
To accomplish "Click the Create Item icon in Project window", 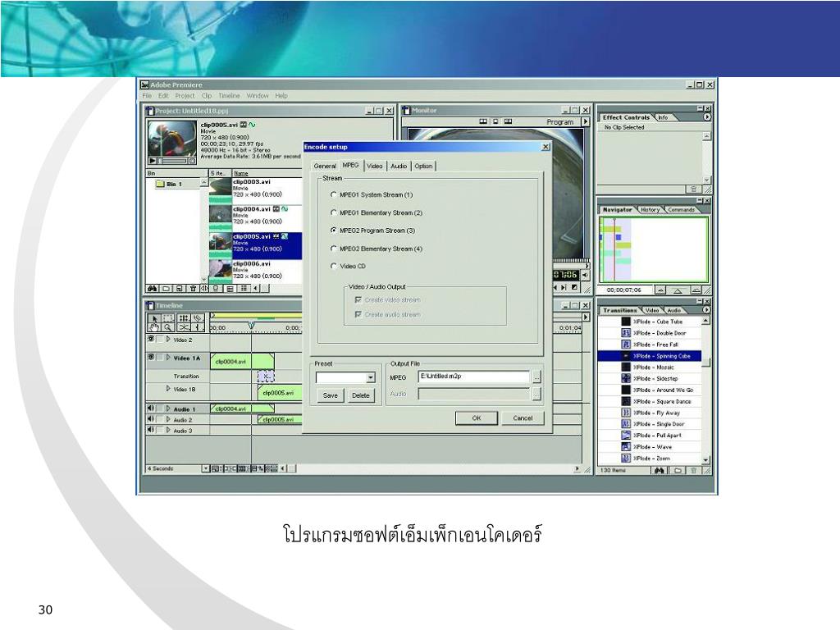I will click(x=179, y=288).
